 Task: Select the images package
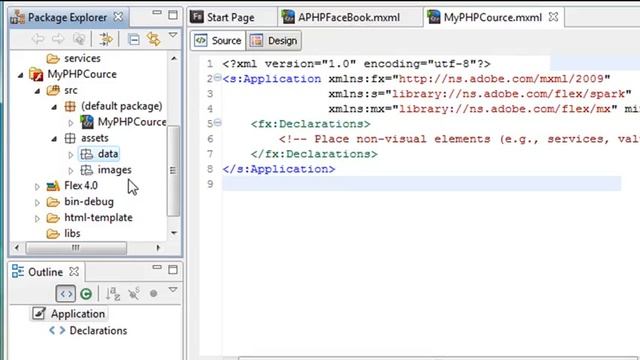tap(114, 170)
